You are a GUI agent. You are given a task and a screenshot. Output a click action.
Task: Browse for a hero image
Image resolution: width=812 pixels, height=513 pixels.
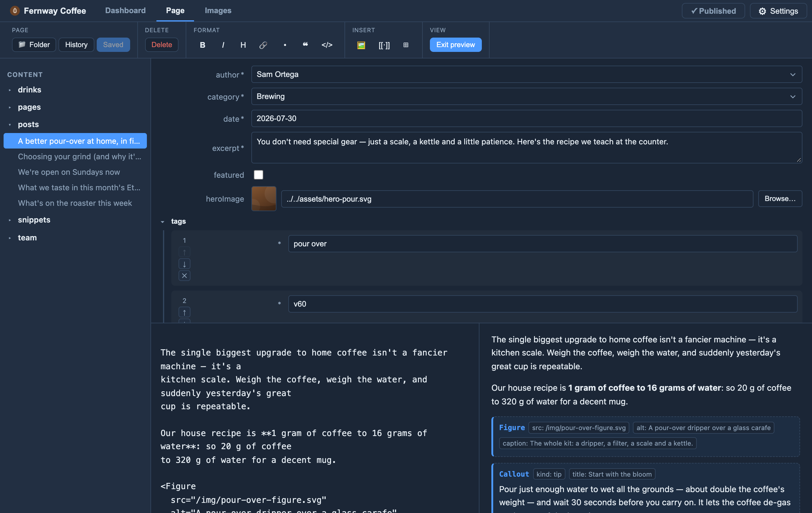click(x=780, y=199)
